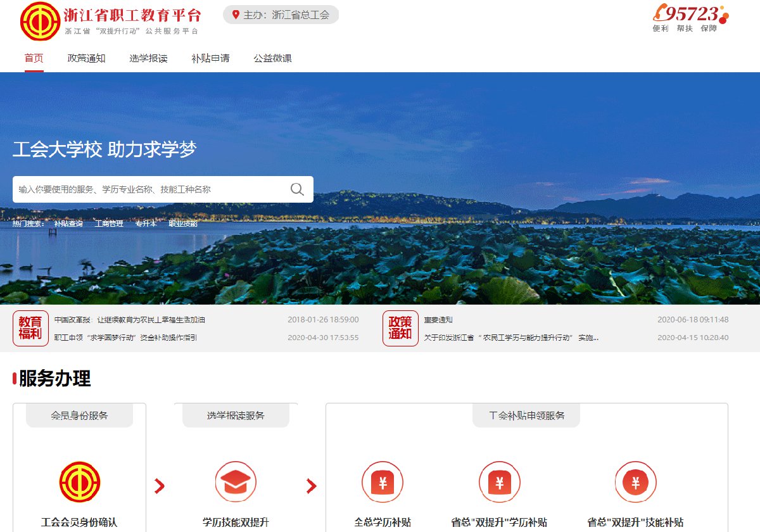This screenshot has width=760, height=532.
Task: Open the 重要通知 news link
Action: click(x=438, y=320)
